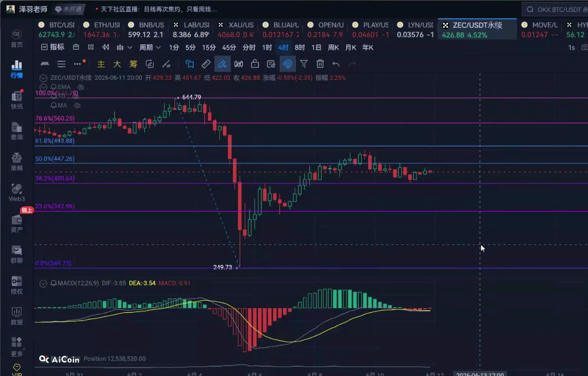Switch to 分时 timeline view
The width and height of the screenshot is (588, 376).
coord(249,47)
